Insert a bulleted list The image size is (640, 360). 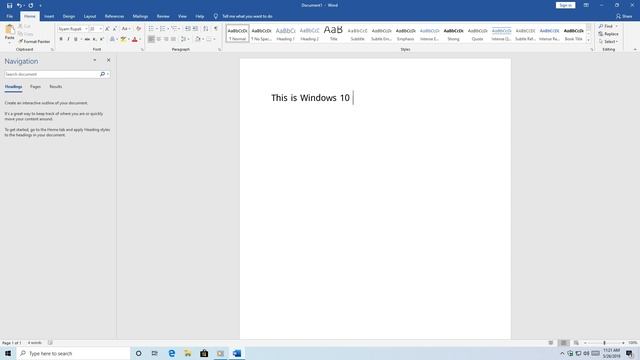(151, 29)
